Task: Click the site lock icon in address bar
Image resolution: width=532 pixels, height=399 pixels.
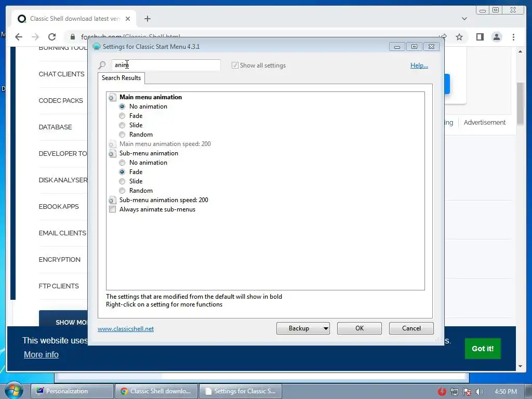Action: pos(73,37)
